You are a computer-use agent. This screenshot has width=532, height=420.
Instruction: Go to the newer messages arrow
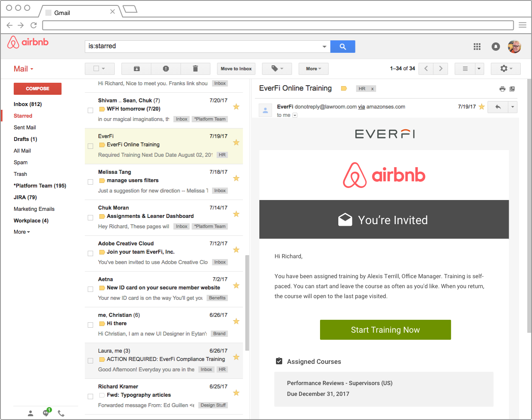click(426, 69)
